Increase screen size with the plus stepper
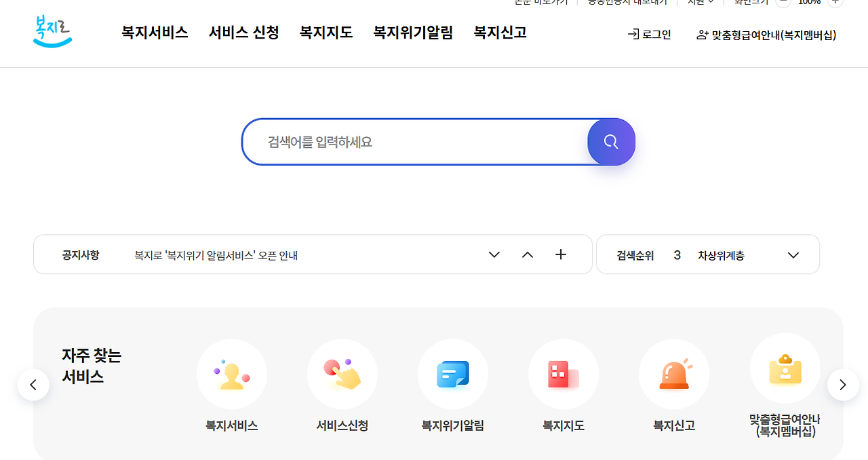 pos(835,2)
